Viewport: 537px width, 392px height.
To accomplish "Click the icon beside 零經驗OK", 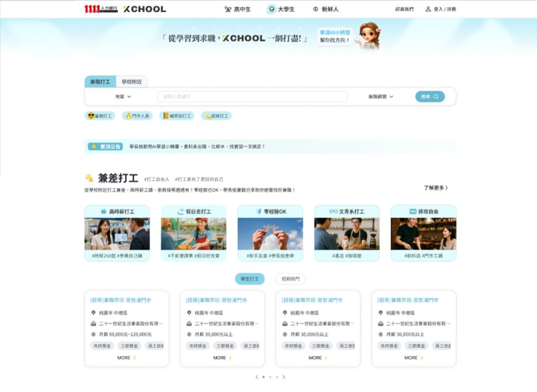I will pyautogui.click(x=259, y=212).
